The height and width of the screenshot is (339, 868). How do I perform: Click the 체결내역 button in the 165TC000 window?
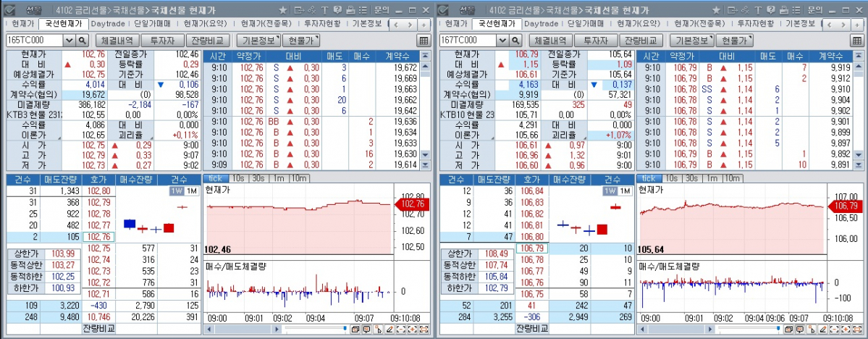[117, 41]
